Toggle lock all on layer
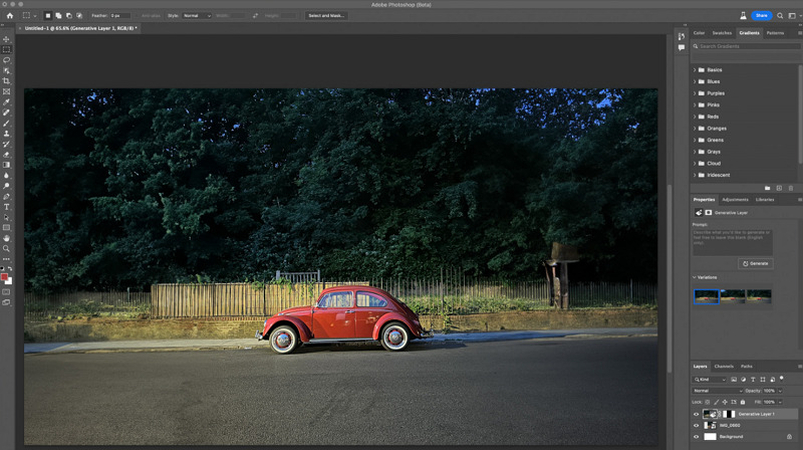This screenshot has height=450, width=803. tap(743, 402)
